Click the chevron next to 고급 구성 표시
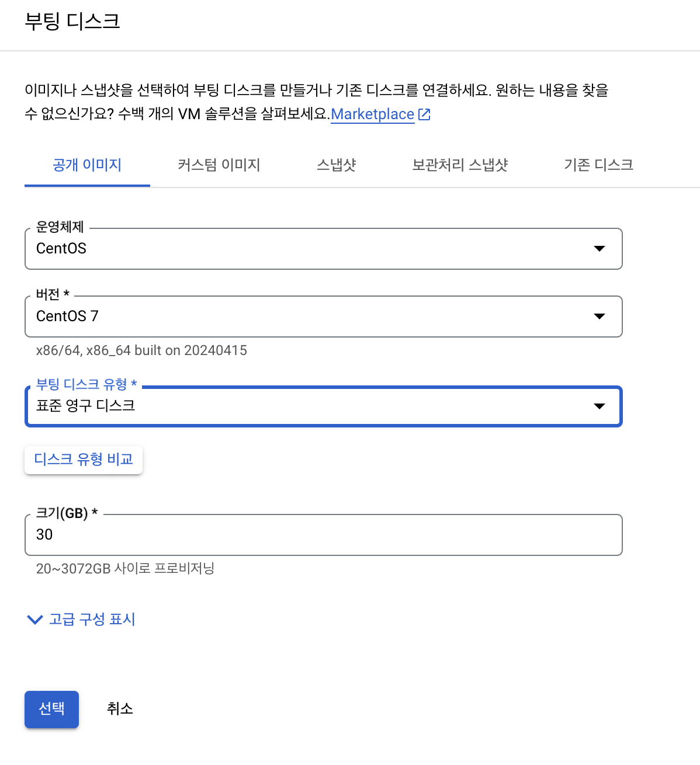Viewport: 700px width, 765px height. tap(35, 620)
